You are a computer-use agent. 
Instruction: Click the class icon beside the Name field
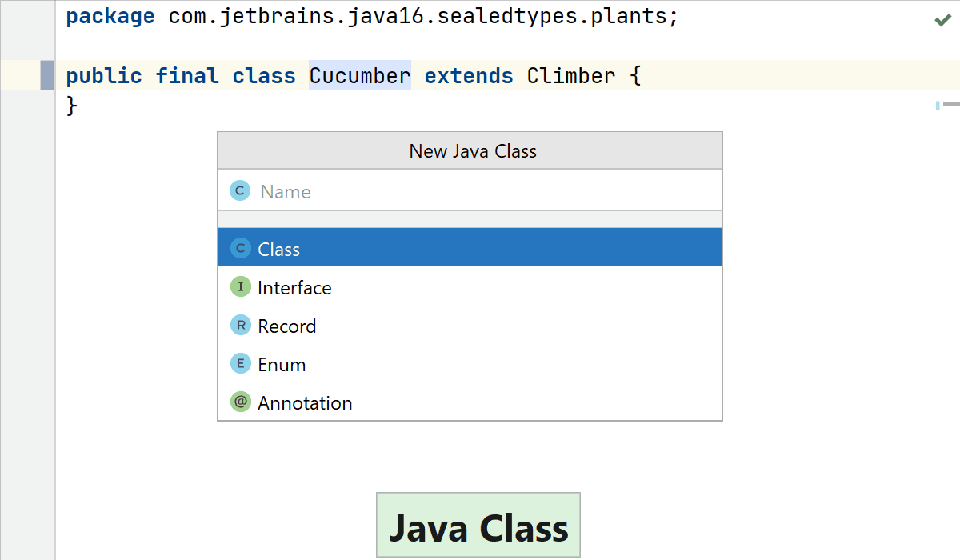point(239,190)
